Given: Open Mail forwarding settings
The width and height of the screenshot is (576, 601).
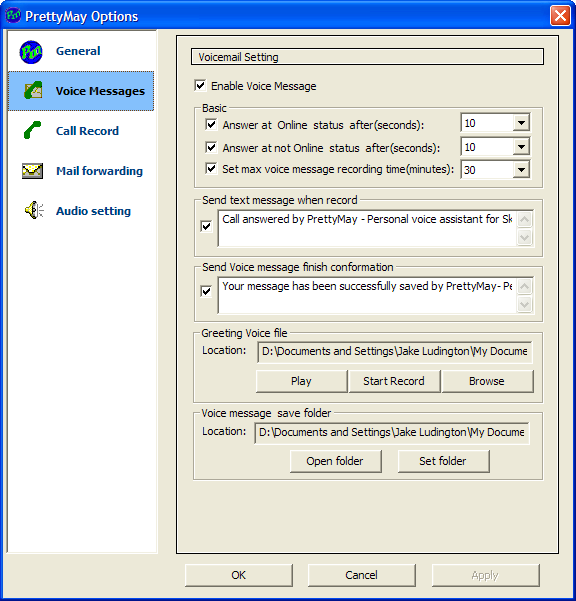Looking at the screenshot, I should (x=81, y=171).
